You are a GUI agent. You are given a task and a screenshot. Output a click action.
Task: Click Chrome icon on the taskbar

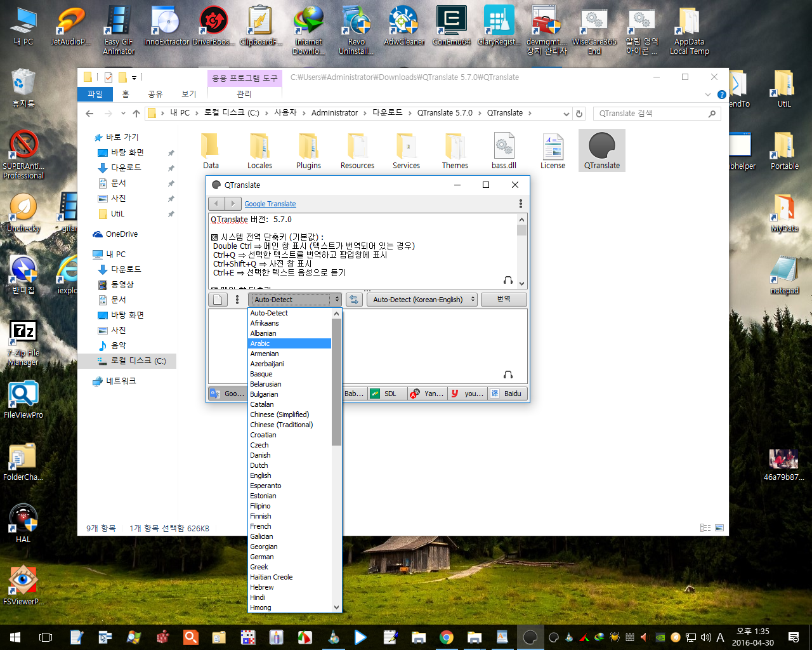pyautogui.click(x=447, y=637)
